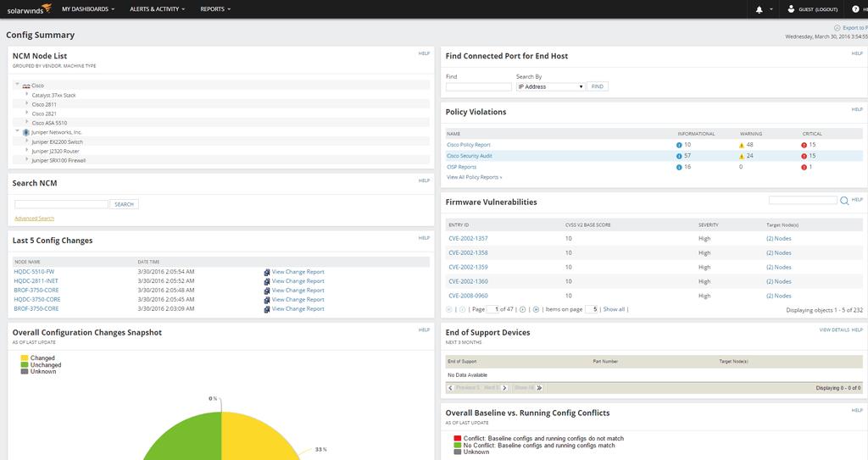Click critical icon in Cisco Policy Report row
The image size is (868, 460).
pos(804,145)
